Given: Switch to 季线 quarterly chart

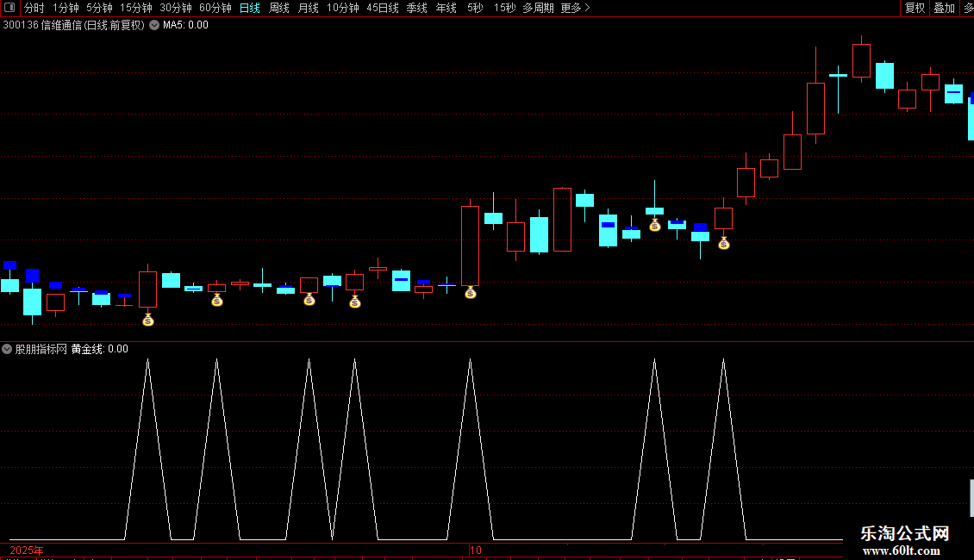Looking at the screenshot, I should click(417, 8).
